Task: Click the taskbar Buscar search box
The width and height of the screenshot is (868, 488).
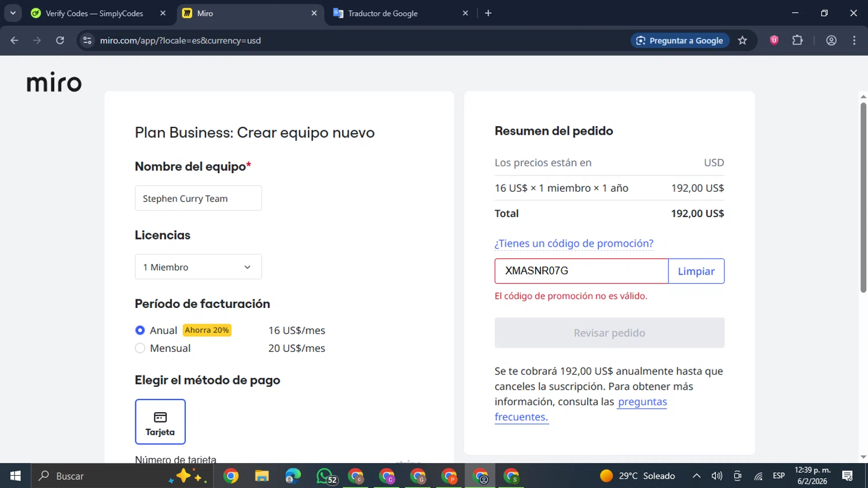Action: tap(122, 476)
